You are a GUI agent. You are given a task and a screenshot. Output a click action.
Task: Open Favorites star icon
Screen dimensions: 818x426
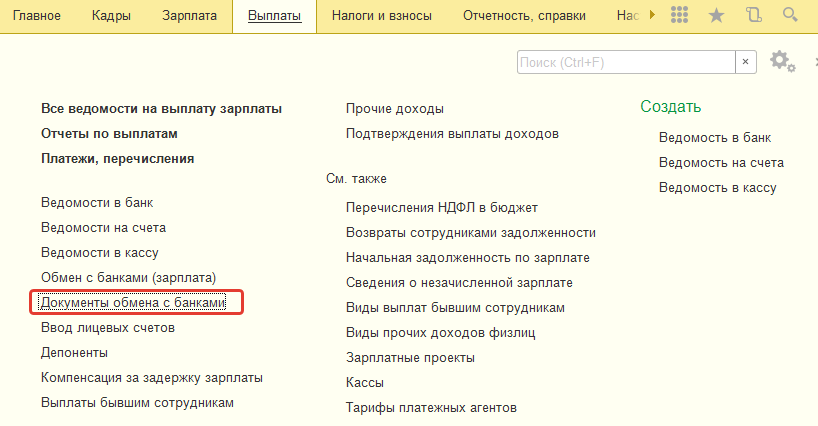click(x=716, y=15)
